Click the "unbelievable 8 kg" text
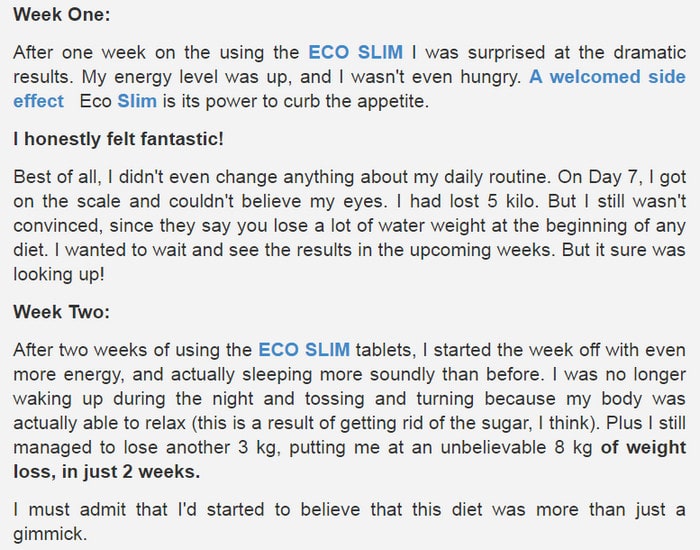 point(517,447)
